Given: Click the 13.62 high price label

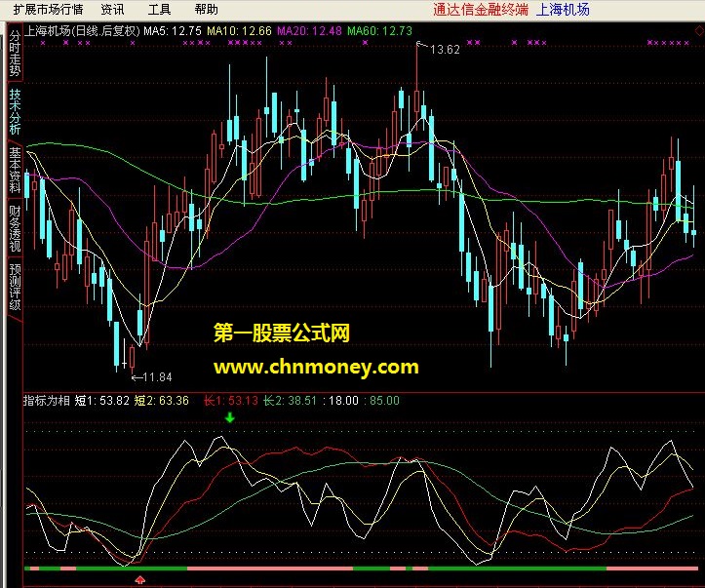Looking at the screenshot, I should pyautogui.click(x=445, y=50).
